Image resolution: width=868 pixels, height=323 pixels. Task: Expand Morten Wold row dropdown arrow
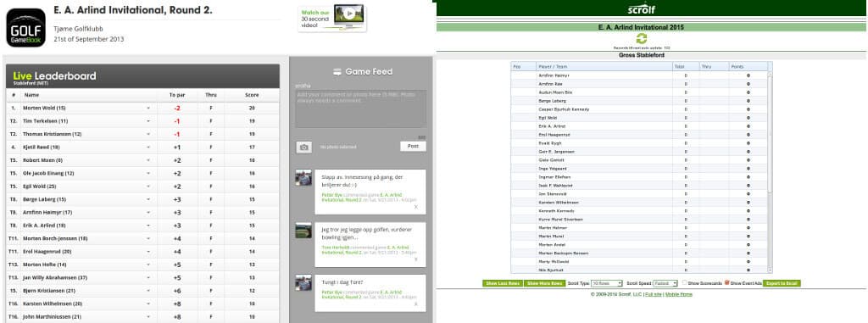click(x=148, y=108)
